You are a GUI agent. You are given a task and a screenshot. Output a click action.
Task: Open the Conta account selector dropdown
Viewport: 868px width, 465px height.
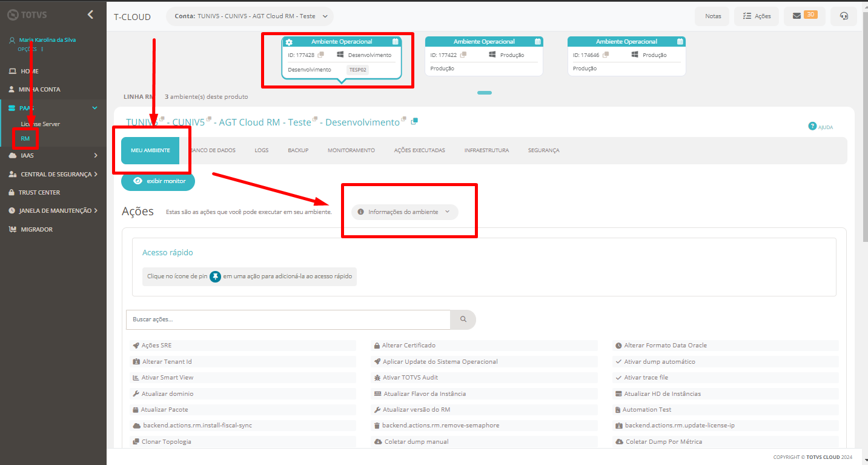250,16
